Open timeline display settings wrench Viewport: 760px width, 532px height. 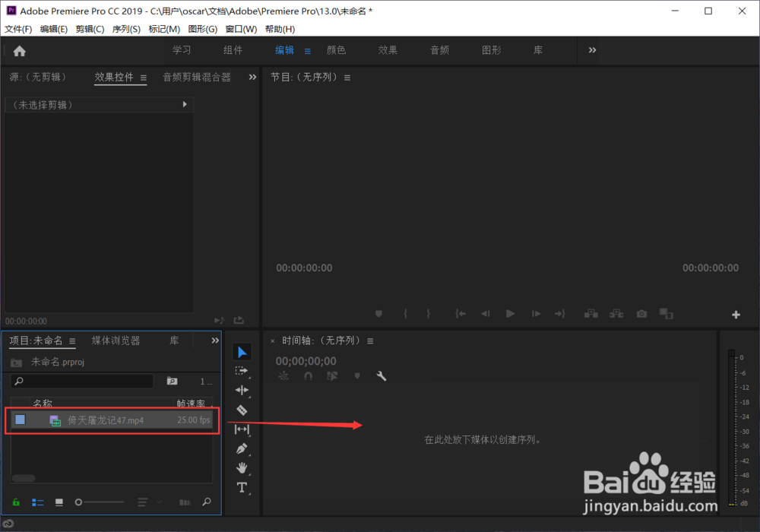click(x=382, y=375)
